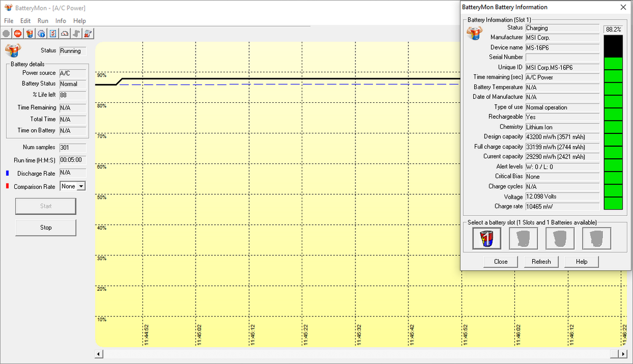Click Refresh in Battery Information dialog
This screenshot has height=364, width=633.
(x=541, y=262)
